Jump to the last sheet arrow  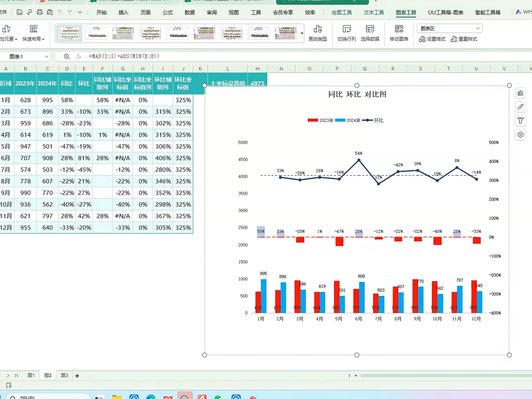tap(16, 375)
